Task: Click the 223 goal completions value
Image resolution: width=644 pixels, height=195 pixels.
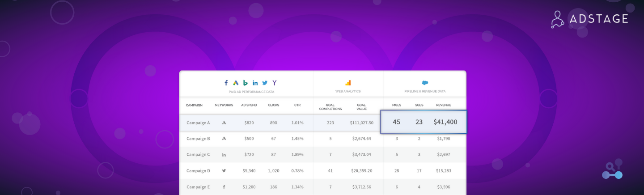Action: (x=330, y=123)
